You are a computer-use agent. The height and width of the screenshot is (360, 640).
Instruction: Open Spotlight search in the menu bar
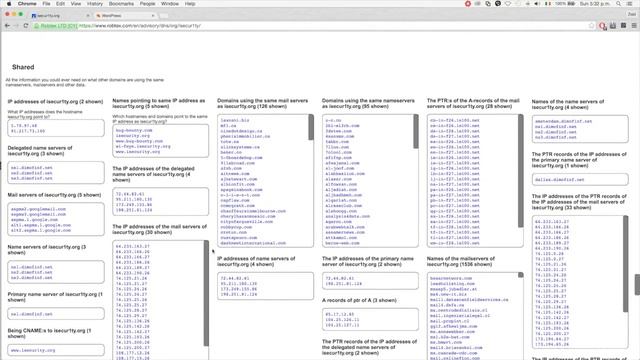tap(619, 4)
